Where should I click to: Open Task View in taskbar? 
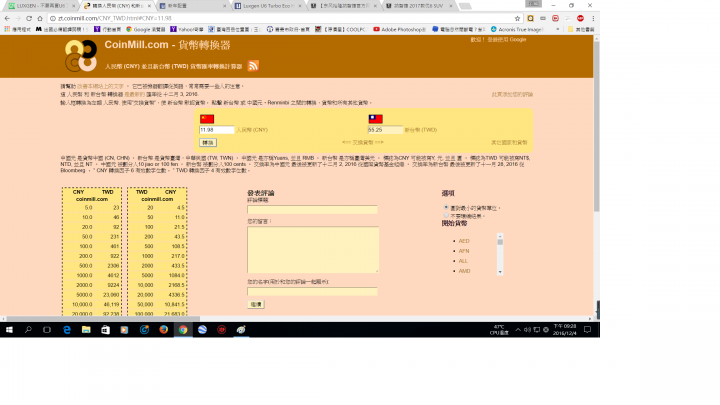coord(47,330)
